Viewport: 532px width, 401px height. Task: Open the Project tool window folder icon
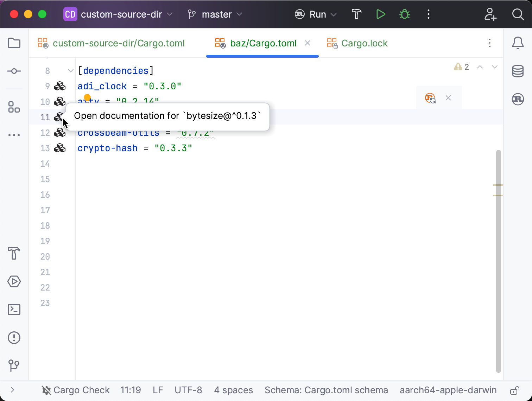(x=14, y=43)
